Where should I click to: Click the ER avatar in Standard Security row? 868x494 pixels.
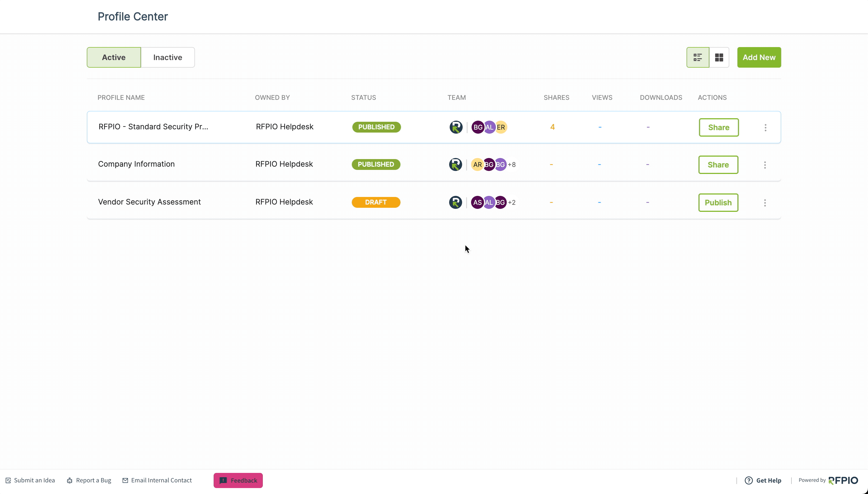(x=501, y=127)
